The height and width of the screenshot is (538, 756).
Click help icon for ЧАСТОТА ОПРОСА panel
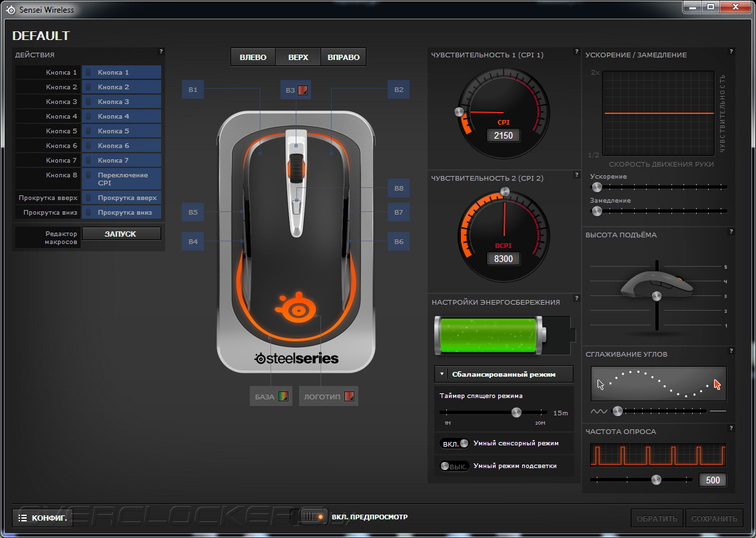point(731,428)
